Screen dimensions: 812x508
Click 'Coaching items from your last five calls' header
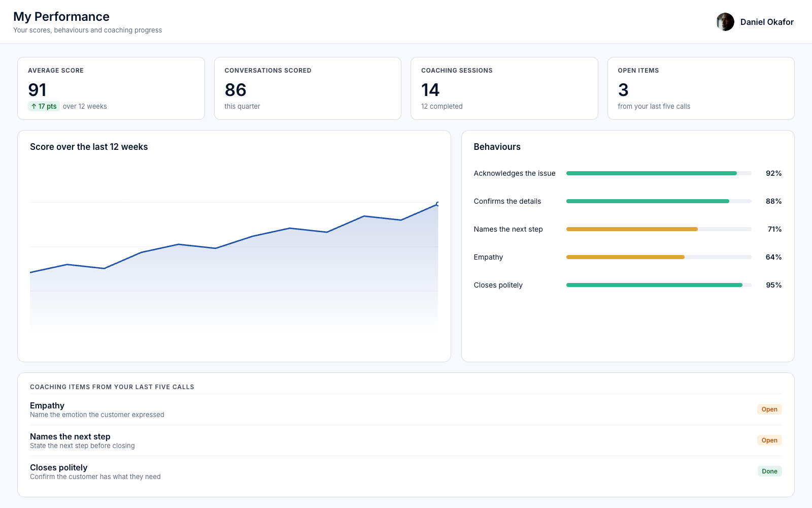coord(112,387)
